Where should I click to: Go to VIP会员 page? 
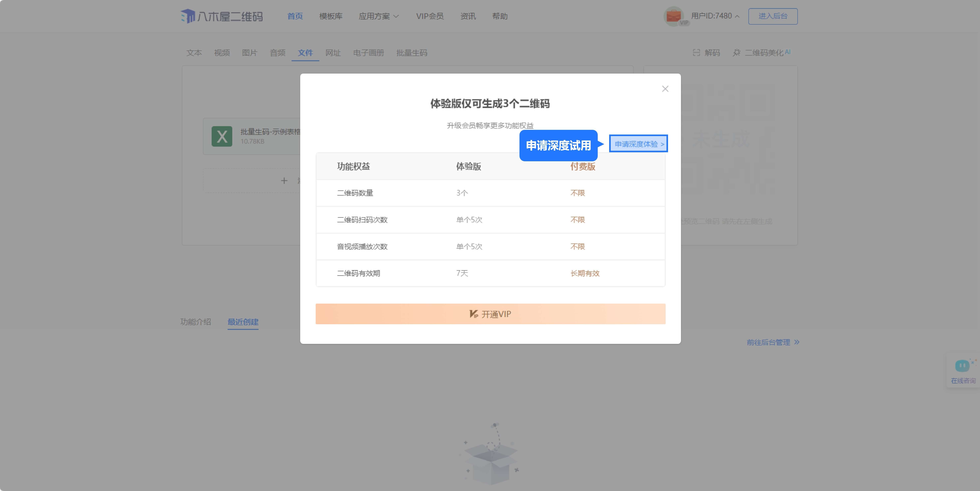point(430,16)
